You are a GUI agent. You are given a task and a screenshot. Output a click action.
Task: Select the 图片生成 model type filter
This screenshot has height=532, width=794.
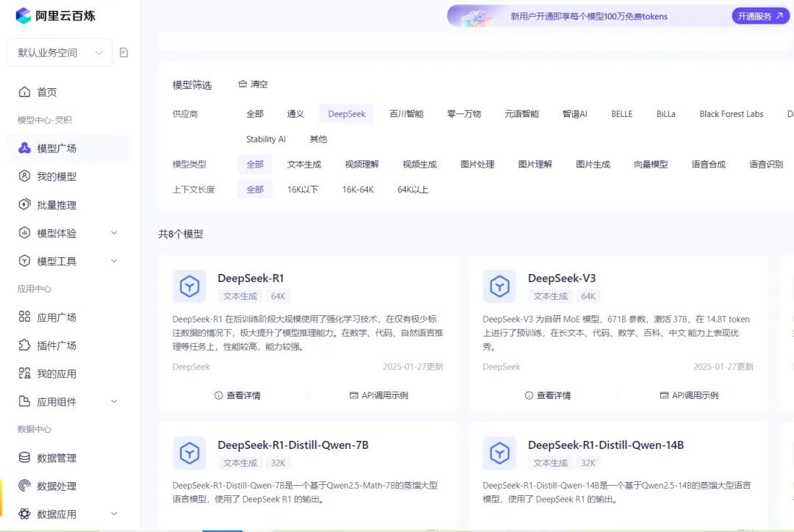pyautogui.click(x=593, y=164)
